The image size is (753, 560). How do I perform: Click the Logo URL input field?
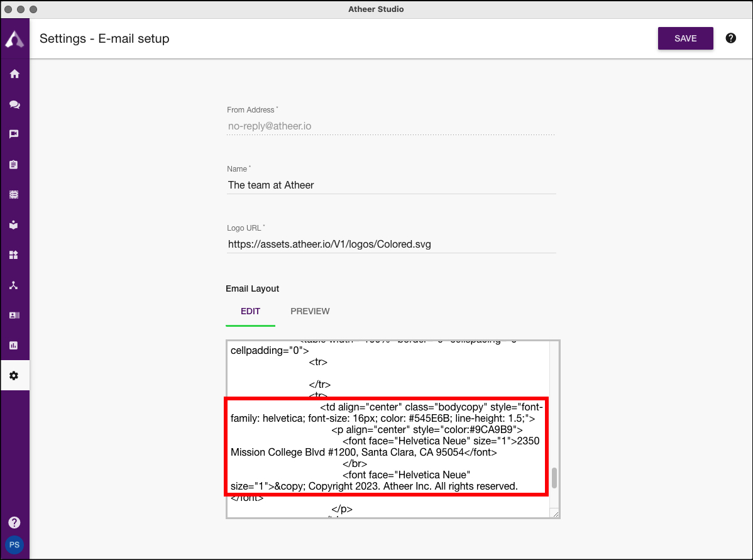coord(391,244)
